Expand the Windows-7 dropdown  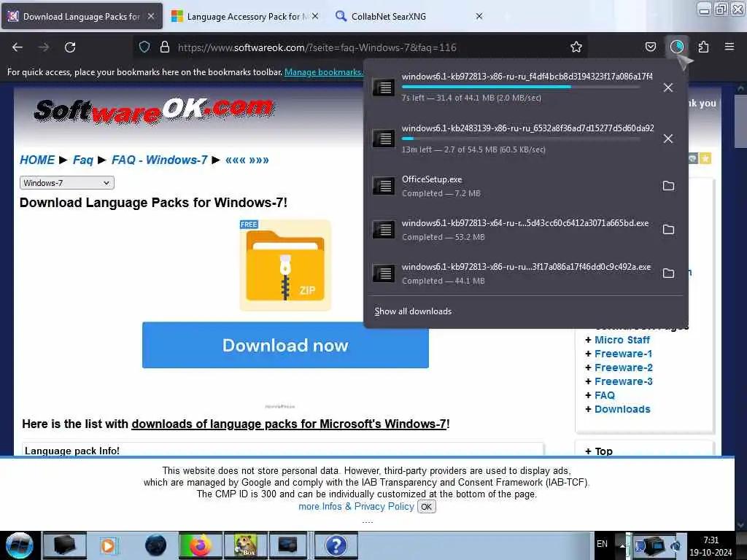click(x=66, y=183)
